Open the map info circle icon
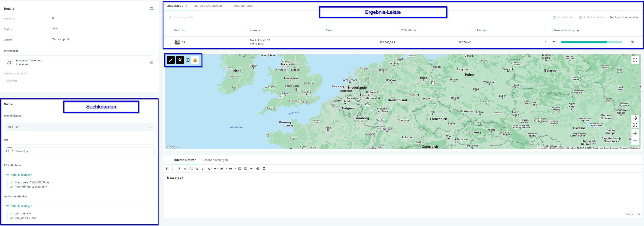Screen dimensions: 644x226 point(188,60)
